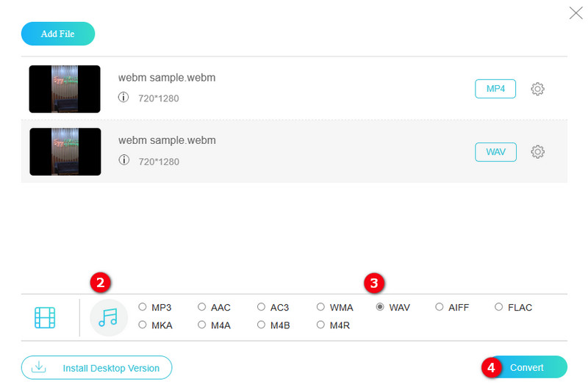Click the Install Desktop Version button
Screen dimensions: 588x390
point(96,367)
